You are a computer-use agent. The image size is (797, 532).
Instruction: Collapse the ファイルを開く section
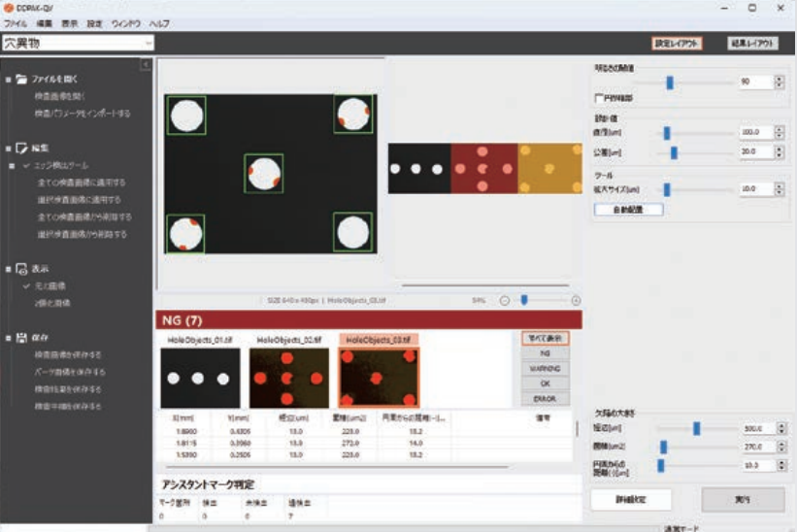[x=7, y=79]
